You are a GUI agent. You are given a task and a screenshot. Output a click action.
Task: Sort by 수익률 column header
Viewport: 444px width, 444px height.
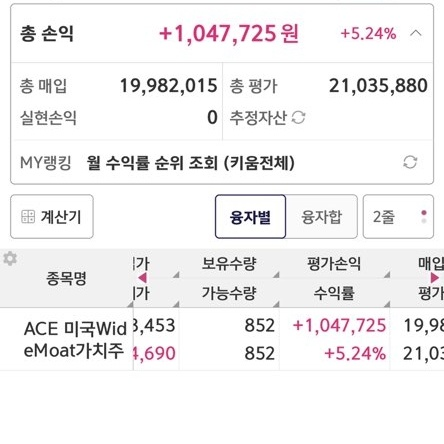334,293
